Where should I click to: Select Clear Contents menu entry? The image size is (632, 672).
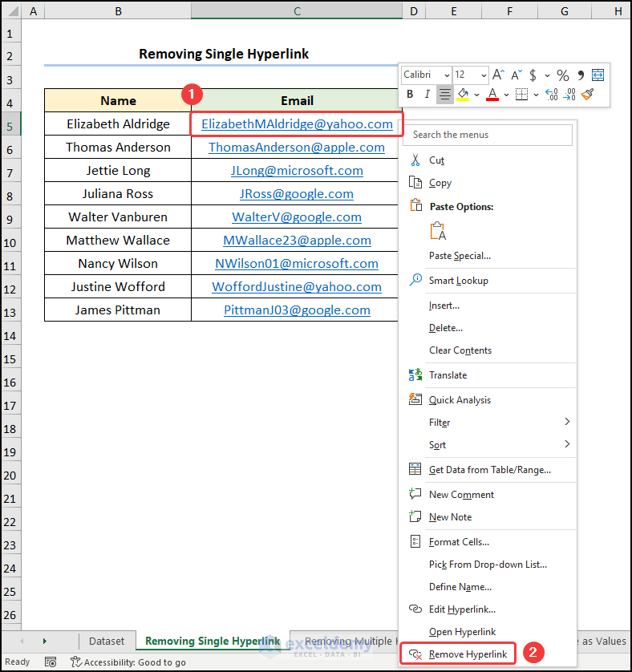488,350
